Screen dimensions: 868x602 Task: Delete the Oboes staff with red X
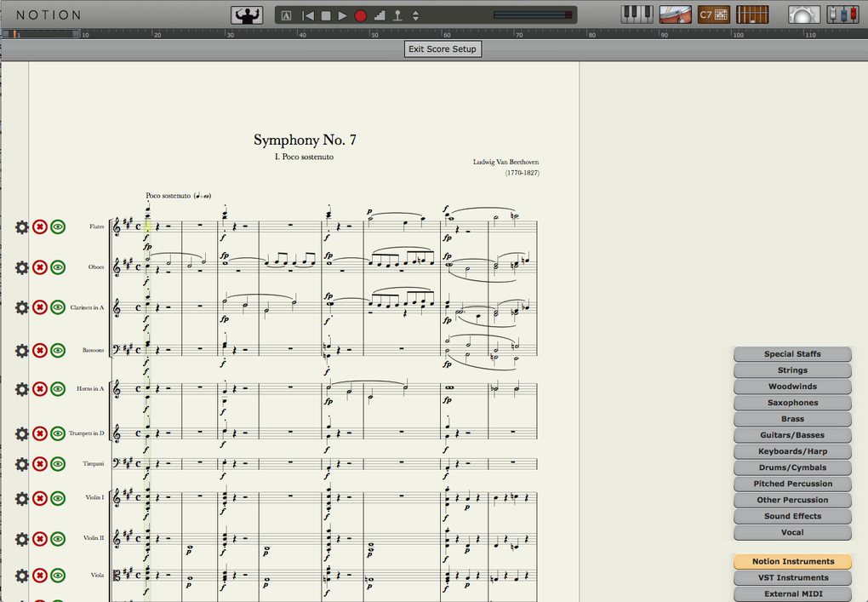tap(39, 267)
